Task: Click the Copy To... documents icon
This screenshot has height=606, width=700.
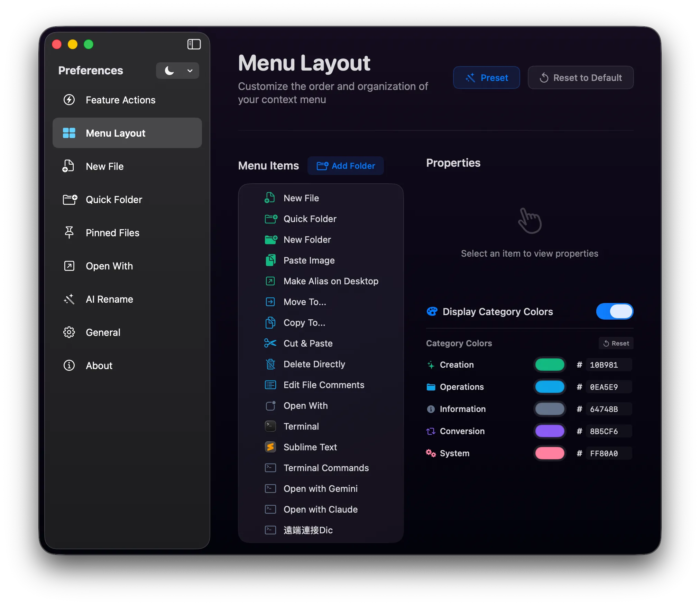Action: tap(270, 322)
